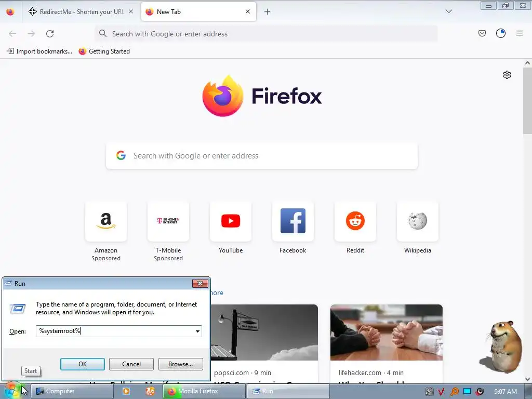532x399 pixels.
Task: Click Browse in the Run dialog
Action: coord(180,364)
